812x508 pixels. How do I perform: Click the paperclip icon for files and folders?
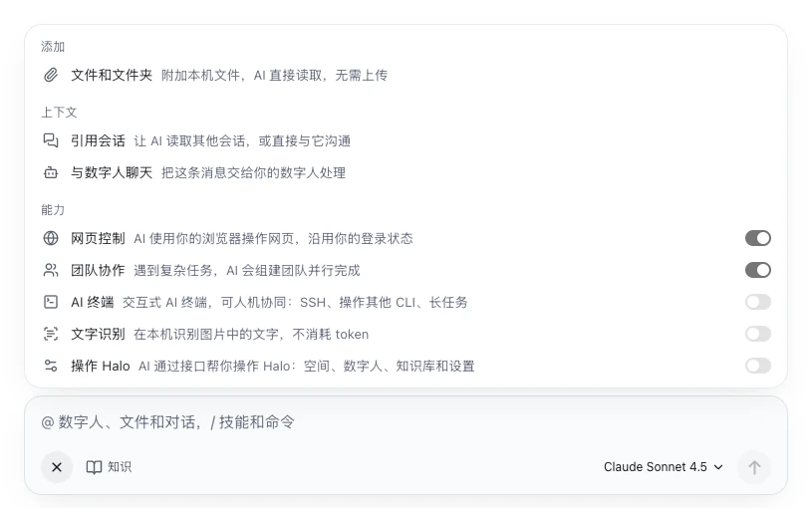[51, 75]
